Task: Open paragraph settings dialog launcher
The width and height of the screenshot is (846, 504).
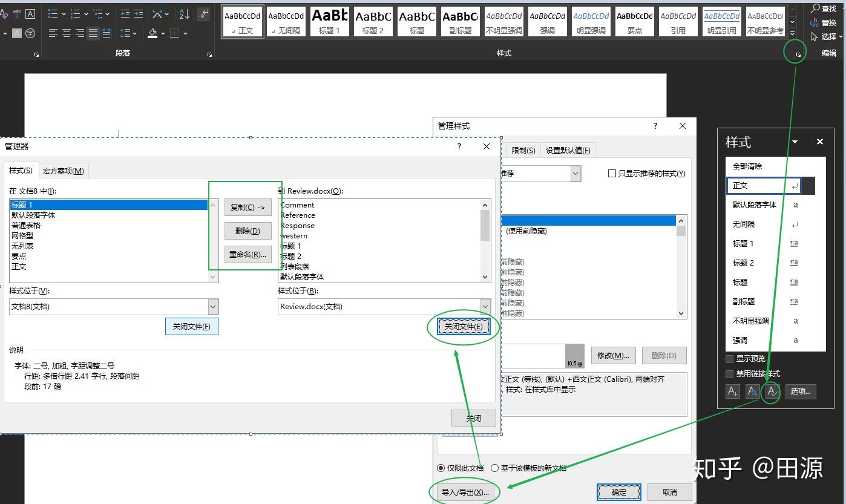Action: tap(209, 54)
